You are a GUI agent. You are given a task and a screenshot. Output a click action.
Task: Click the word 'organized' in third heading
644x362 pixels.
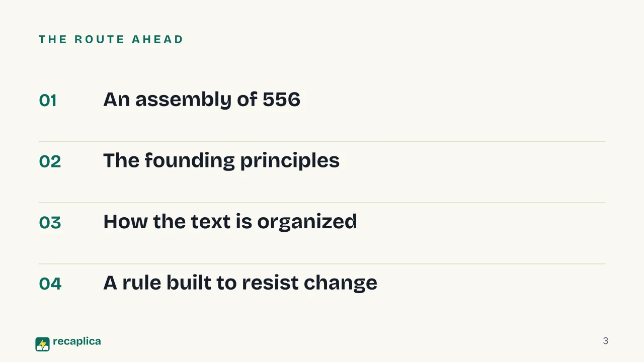point(307,223)
